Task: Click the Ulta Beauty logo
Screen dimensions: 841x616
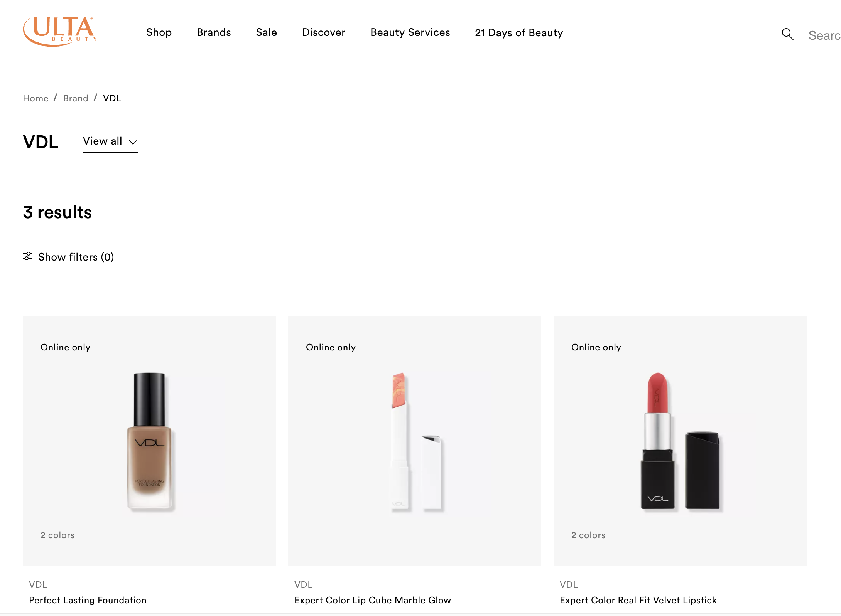Action: point(60,32)
